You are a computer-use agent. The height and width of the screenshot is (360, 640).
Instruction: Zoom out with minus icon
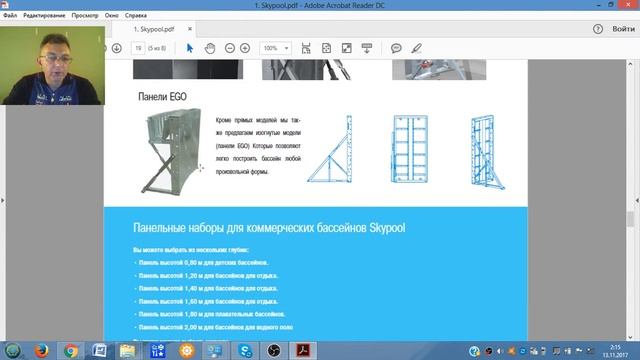pos(230,48)
